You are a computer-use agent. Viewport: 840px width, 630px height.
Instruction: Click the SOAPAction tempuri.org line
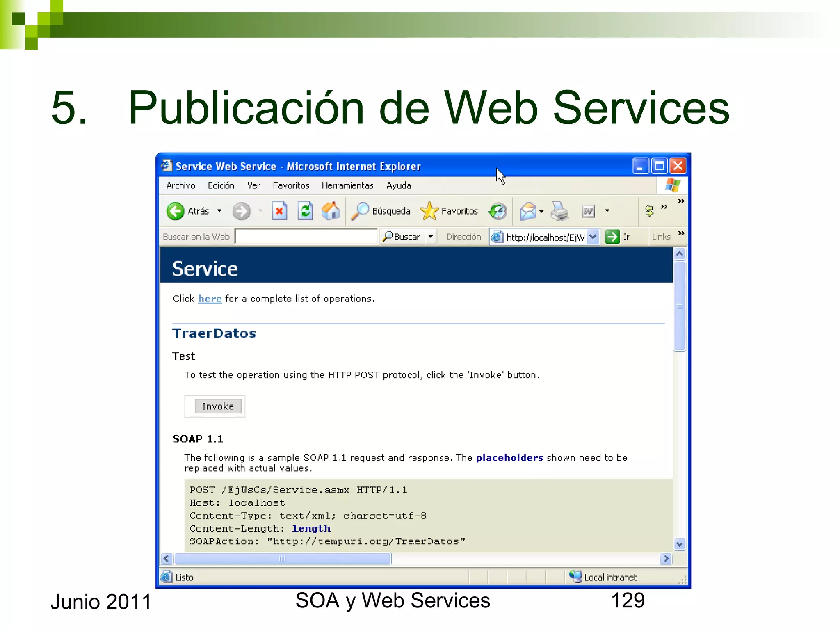[x=327, y=541]
